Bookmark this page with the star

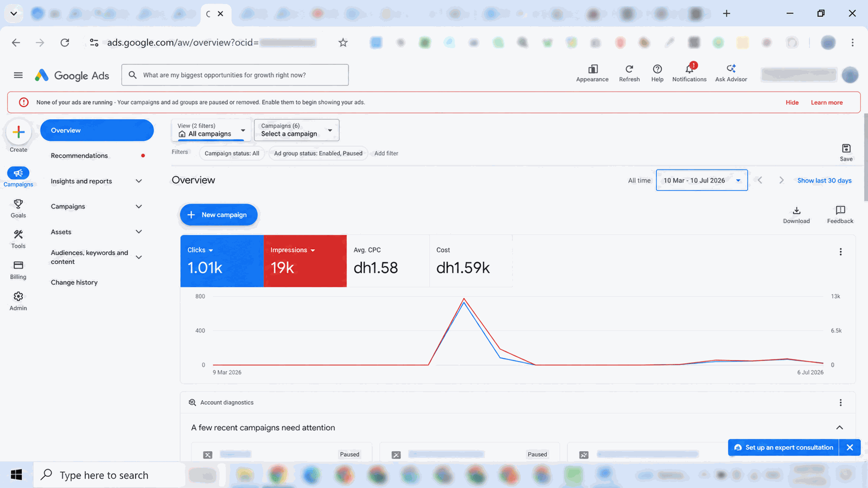point(343,42)
